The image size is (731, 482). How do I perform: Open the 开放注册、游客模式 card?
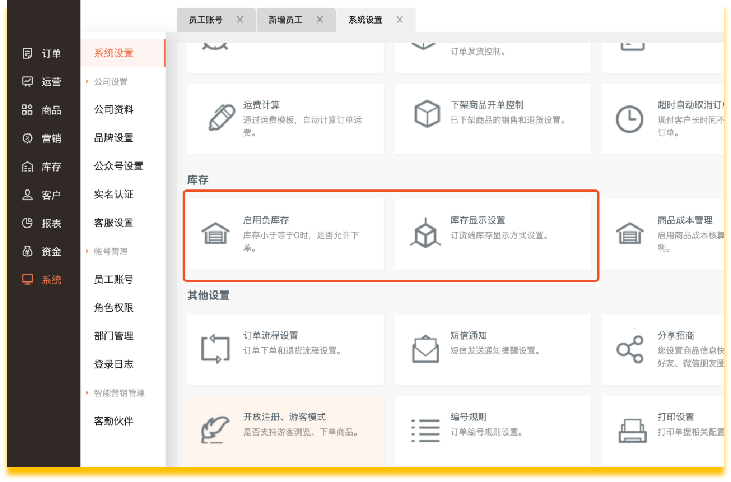pyautogui.click(x=285, y=424)
